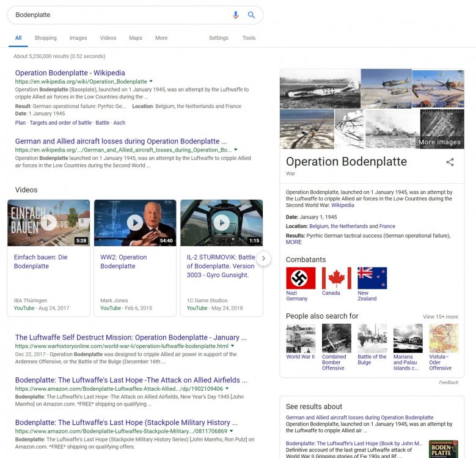Open the New Zealand flag combatant

[x=372, y=278]
